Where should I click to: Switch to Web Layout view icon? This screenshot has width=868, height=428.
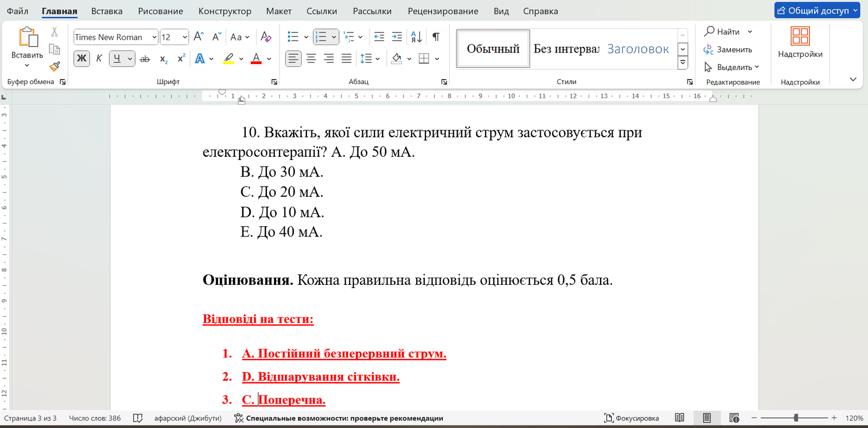(734, 418)
